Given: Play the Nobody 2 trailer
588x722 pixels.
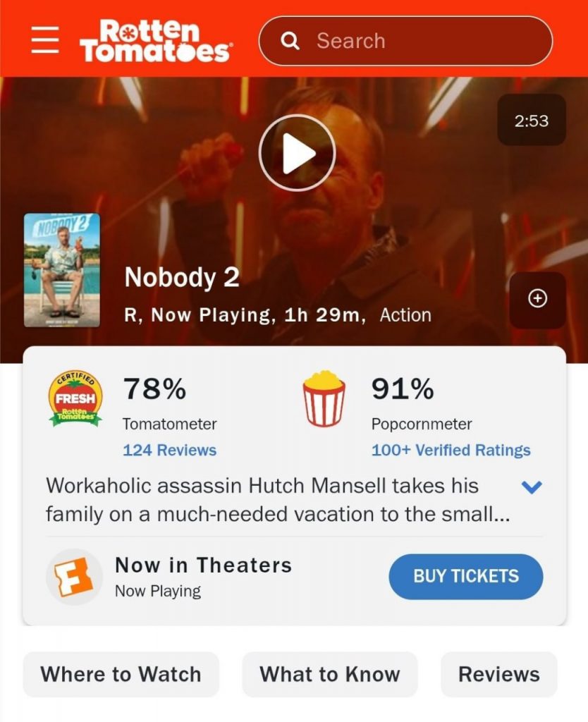Looking at the screenshot, I should [297, 152].
